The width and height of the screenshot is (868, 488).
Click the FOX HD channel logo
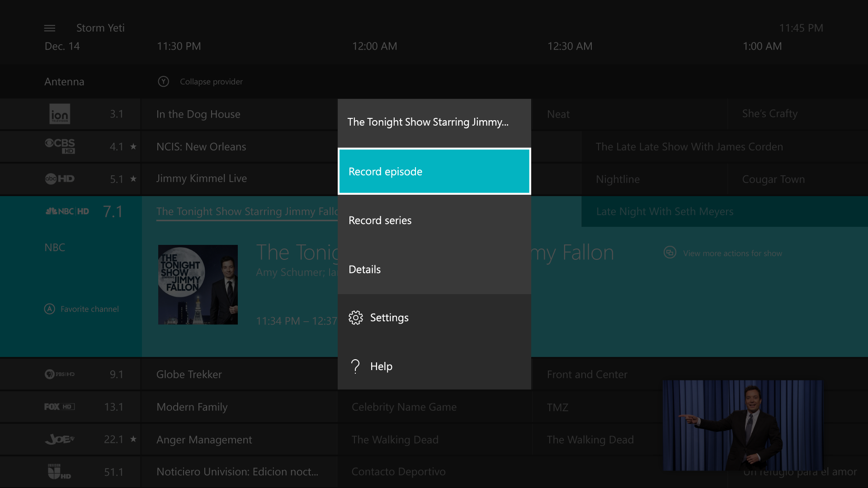click(59, 407)
